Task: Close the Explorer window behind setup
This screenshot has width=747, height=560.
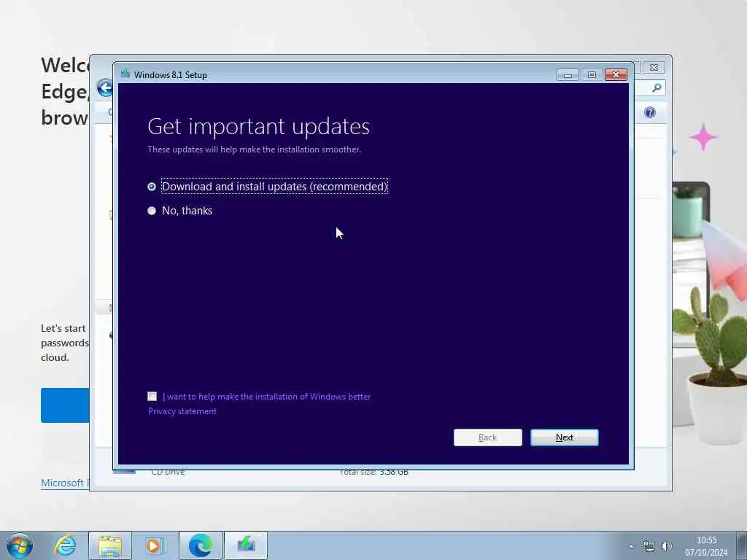Action: pyautogui.click(x=654, y=68)
